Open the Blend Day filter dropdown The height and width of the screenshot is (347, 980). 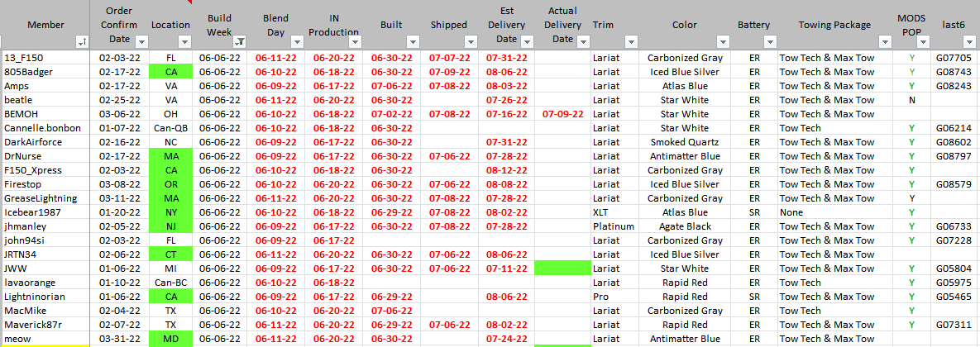click(296, 40)
